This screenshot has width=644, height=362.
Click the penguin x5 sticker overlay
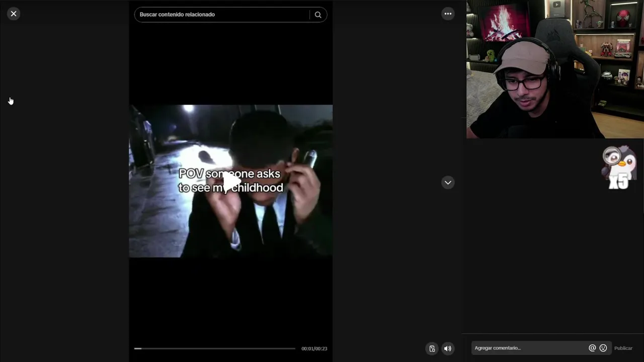coord(619,167)
